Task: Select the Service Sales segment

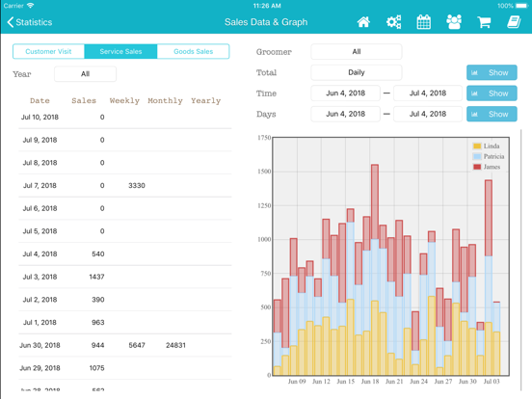Action: point(120,52)
